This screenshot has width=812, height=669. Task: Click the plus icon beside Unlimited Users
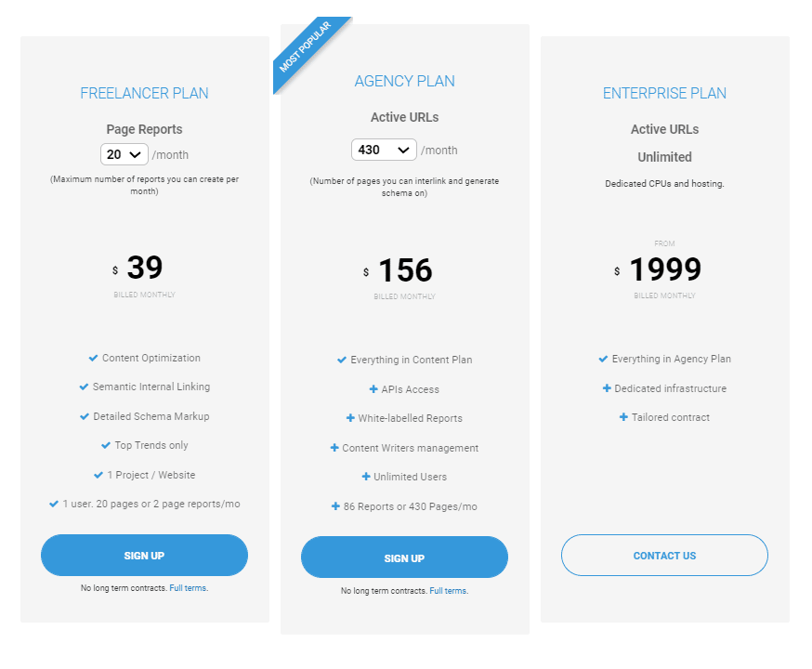tap(366, 477)
